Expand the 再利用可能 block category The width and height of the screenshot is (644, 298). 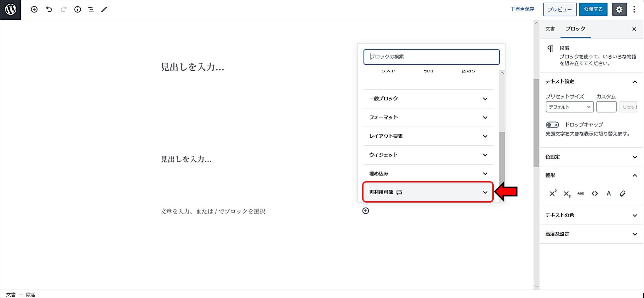pyautogui.click(x=428, y=192)
